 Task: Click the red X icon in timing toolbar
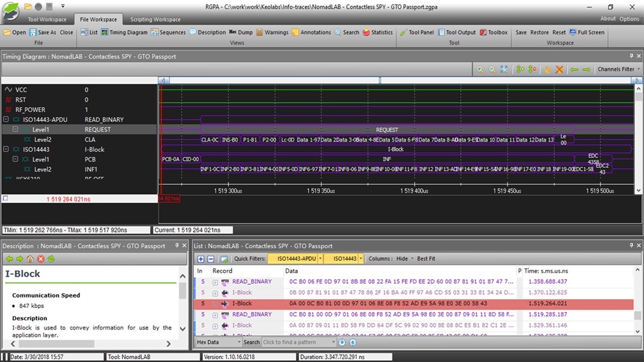click(x=559, y=69)
